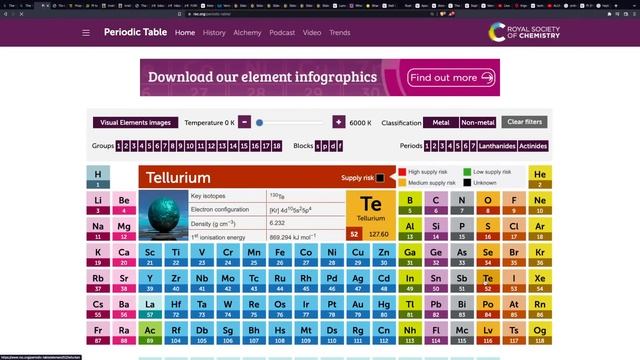Click the Tellurium heading text
This screenshot has height=360, width=640.
[178, 178]
